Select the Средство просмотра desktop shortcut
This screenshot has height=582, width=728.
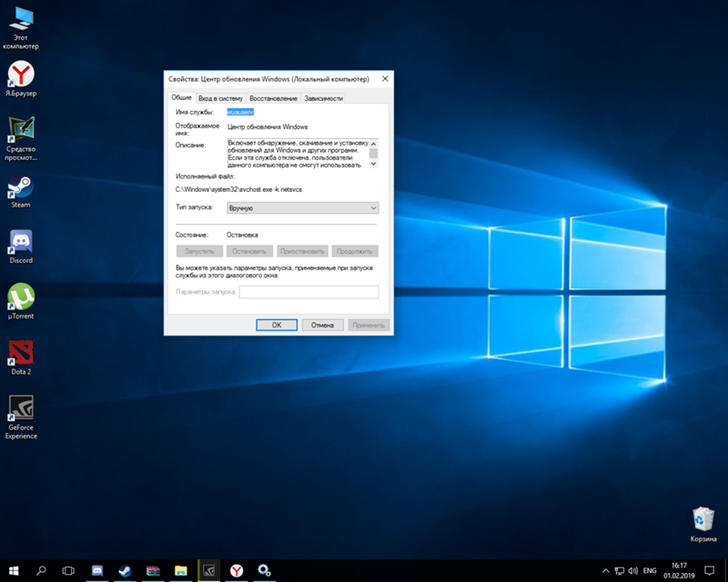[21, 139]
